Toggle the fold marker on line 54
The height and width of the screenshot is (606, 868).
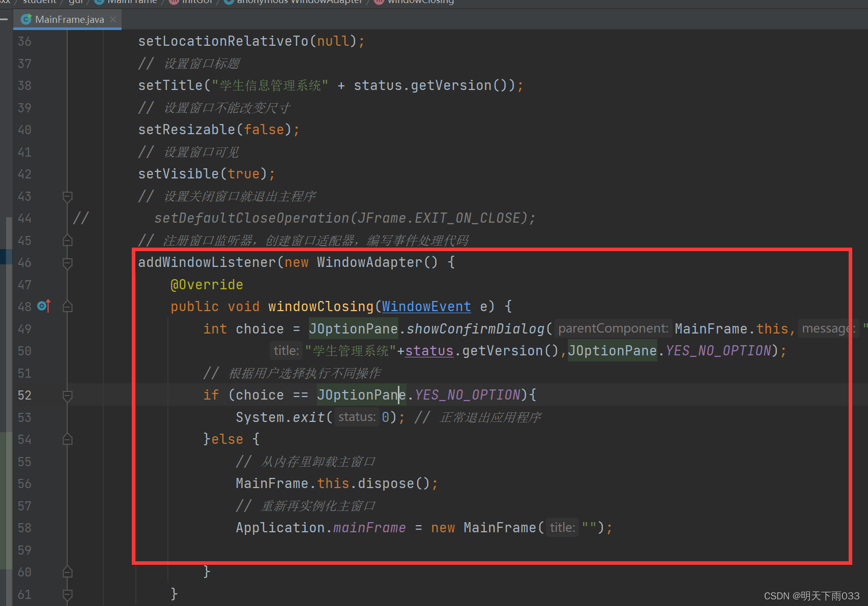(x=67, y=439)
